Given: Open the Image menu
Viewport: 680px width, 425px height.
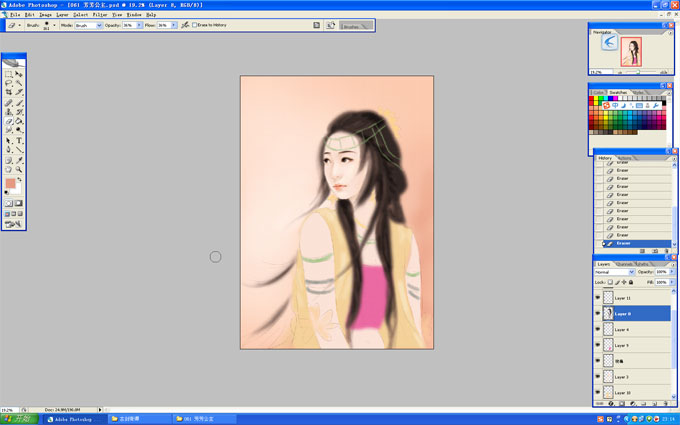Looking at the screenshot, I should (x=46, y=15).
